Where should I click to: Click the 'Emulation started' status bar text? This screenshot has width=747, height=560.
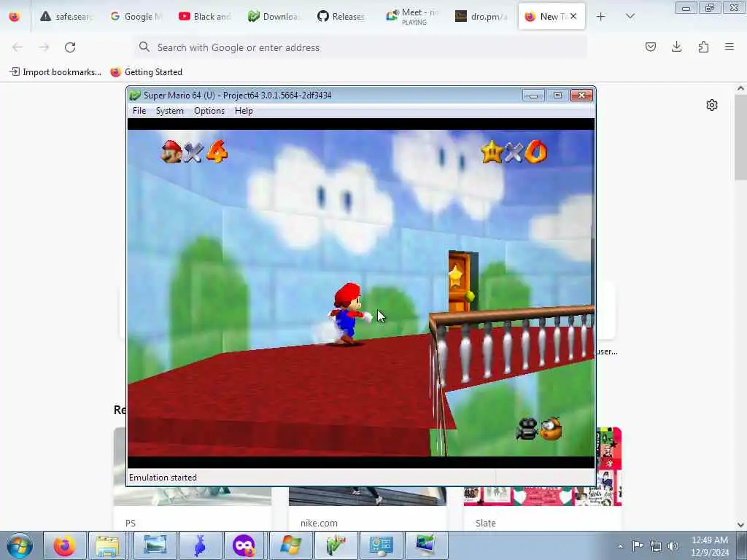click(x=163, y=477)
